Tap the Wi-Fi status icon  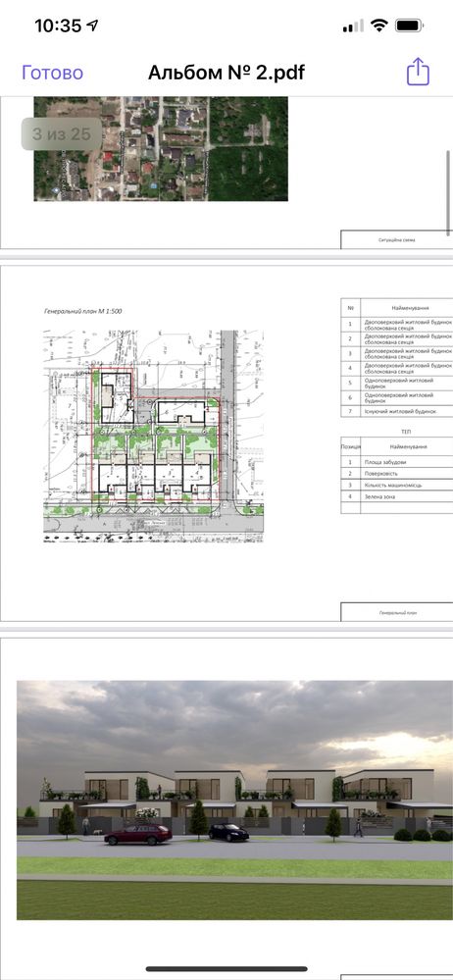(x=378, y=26)
